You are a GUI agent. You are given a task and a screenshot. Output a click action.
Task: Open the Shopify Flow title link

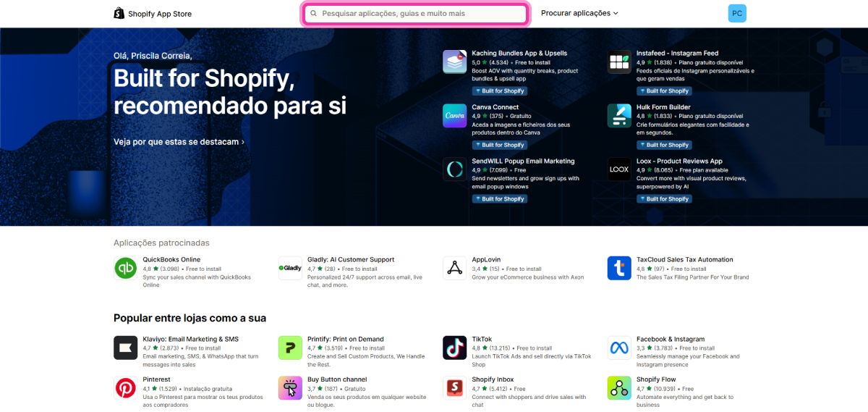coord(656,379)
